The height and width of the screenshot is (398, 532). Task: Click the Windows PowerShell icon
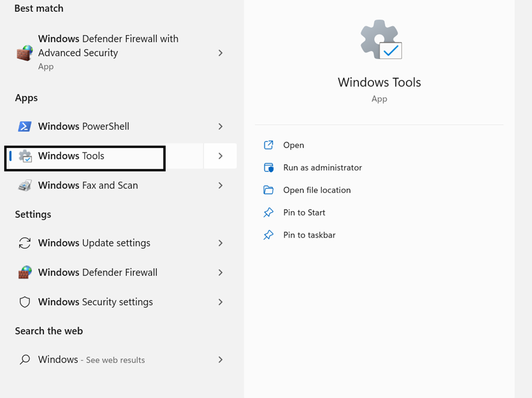tap(25, 126)
